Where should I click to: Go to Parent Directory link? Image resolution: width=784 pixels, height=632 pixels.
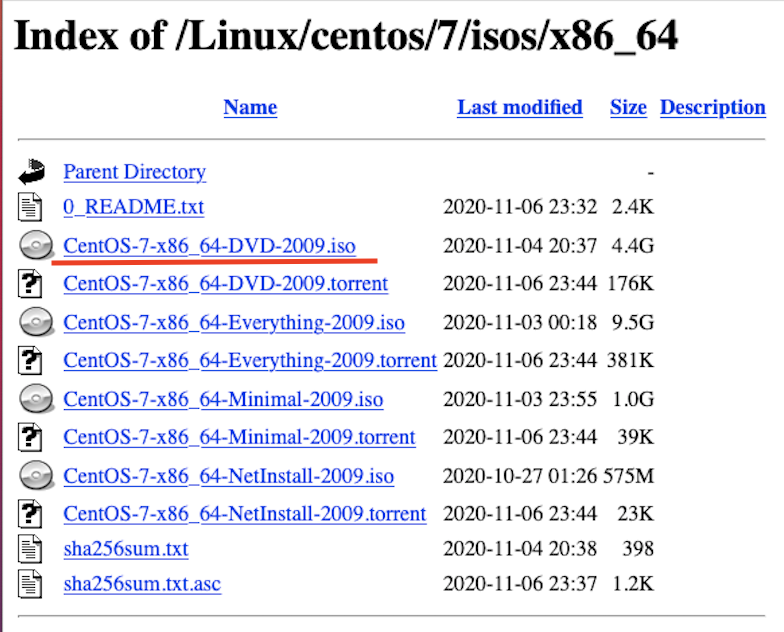coord(134,172)
